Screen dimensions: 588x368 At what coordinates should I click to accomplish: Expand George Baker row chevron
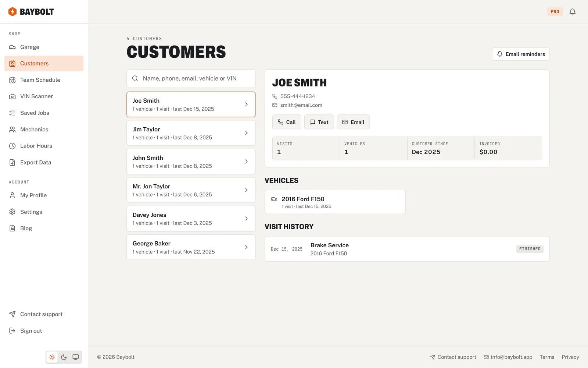coord(246,247)
